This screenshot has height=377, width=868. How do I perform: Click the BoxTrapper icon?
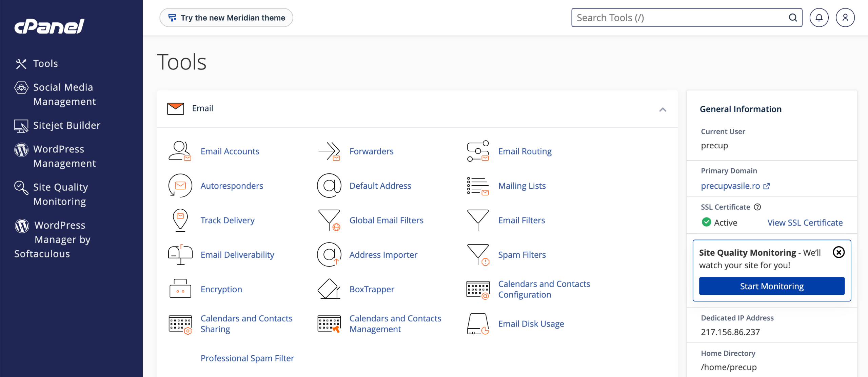329,289
